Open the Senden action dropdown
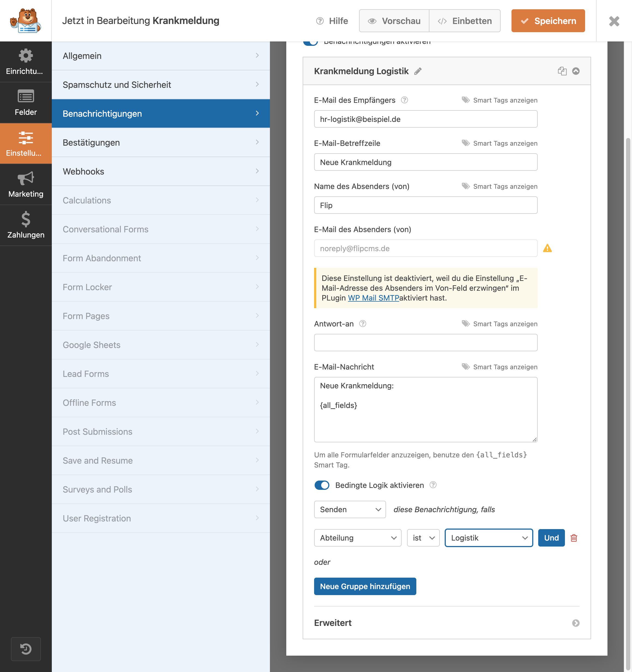 click(x=350, y=509)
